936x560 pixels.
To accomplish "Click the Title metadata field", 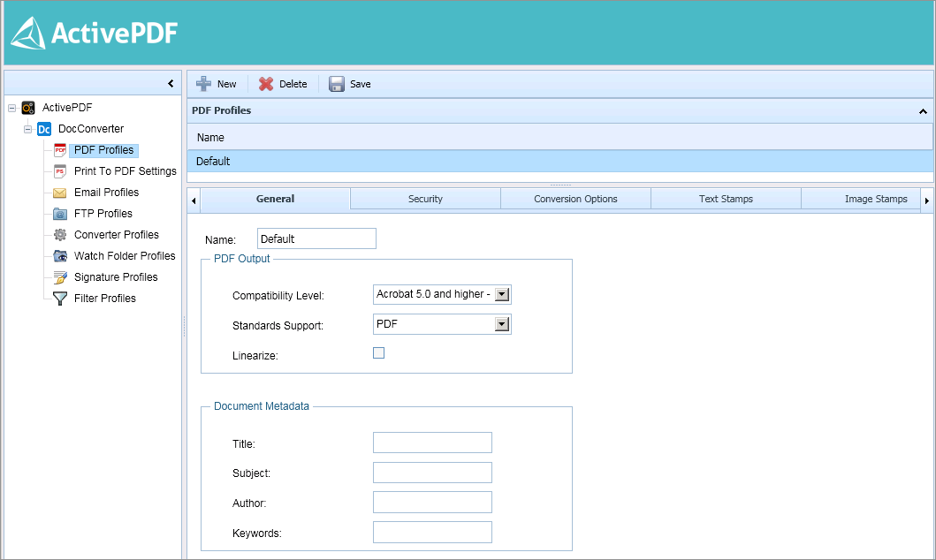I will tap(432, 443).
